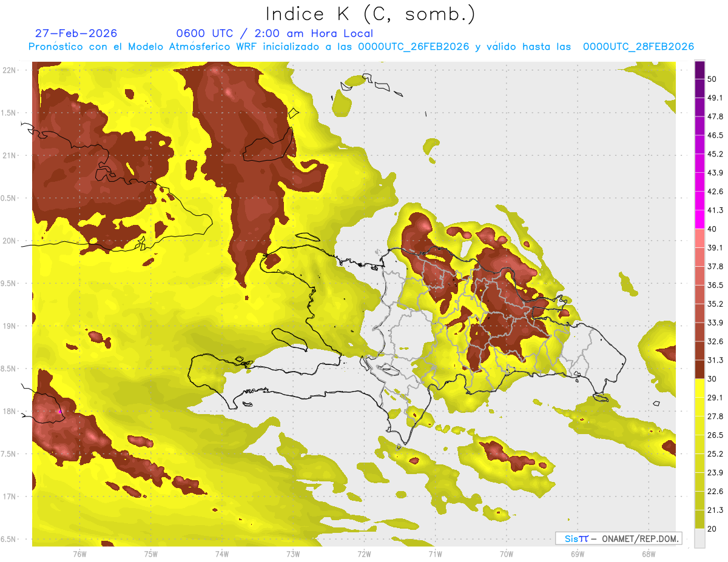Click the color scale value "37.8"
The image size is (728, 562).
point(715,266)
